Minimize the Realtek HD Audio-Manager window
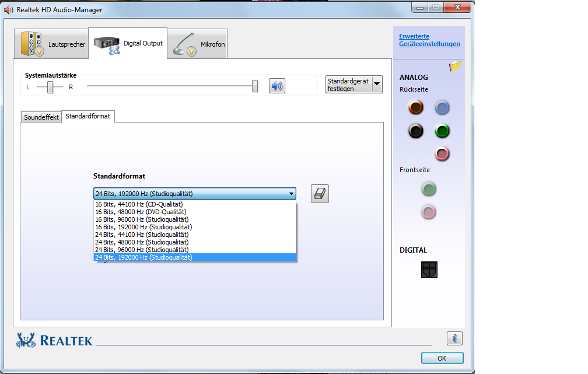 pos(420,7)
